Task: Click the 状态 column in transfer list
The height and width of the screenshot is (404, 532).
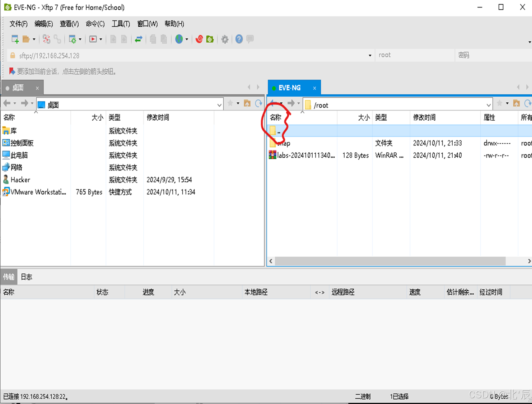Action: tap(109, 292)
